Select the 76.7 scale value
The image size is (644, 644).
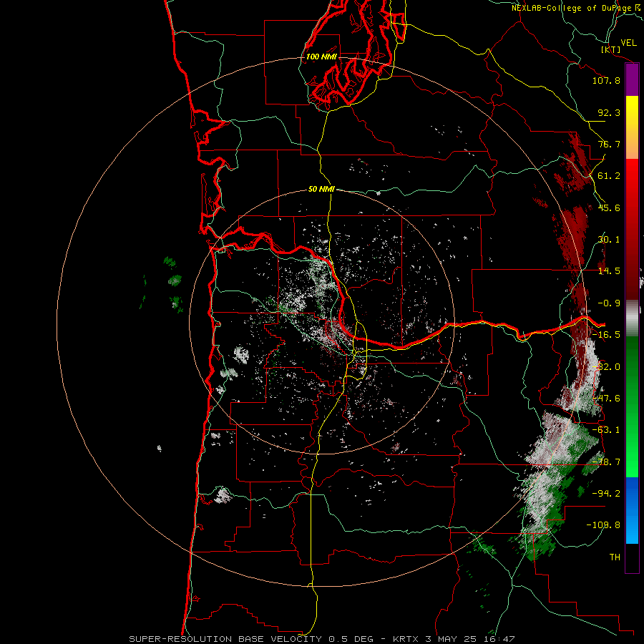609,144
